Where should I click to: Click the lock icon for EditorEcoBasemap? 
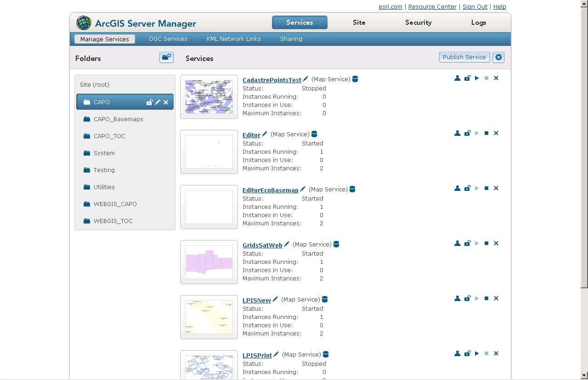pyautogui.click(x=467, y=188)
